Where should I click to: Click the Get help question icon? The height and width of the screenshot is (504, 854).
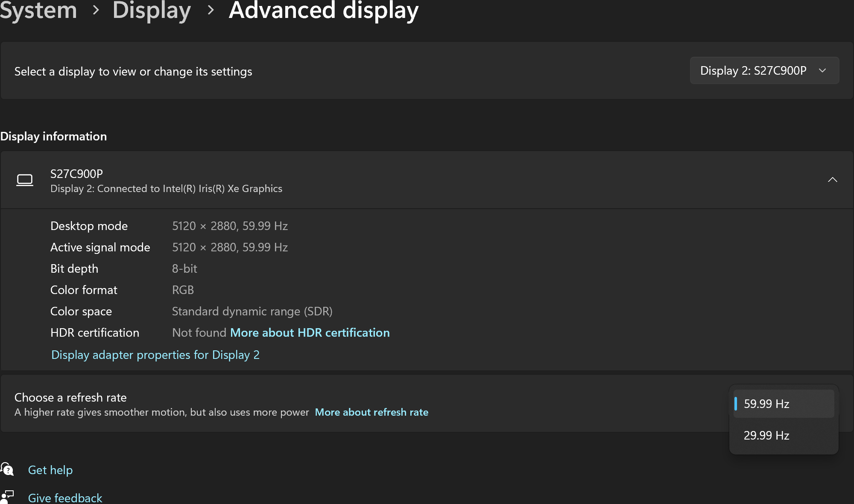tap(7, 469)
